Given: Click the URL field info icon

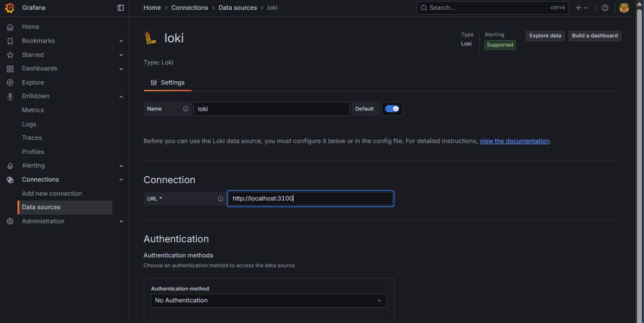Looking at the screenshot, I should click(x=220, y=199).
